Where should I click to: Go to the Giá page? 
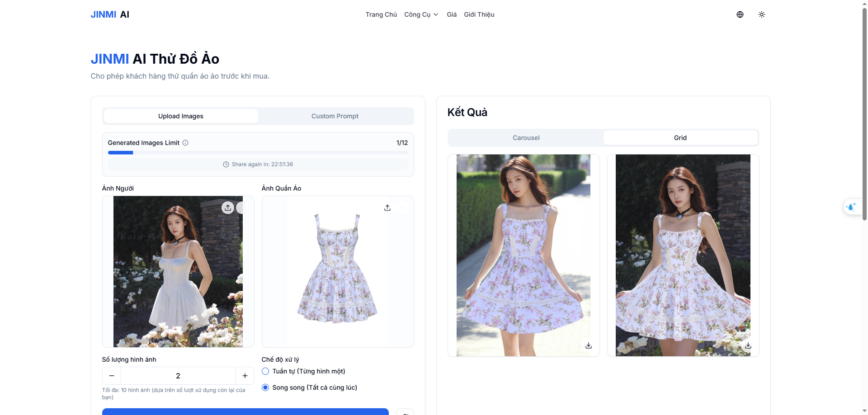click(x=451, y=14)
